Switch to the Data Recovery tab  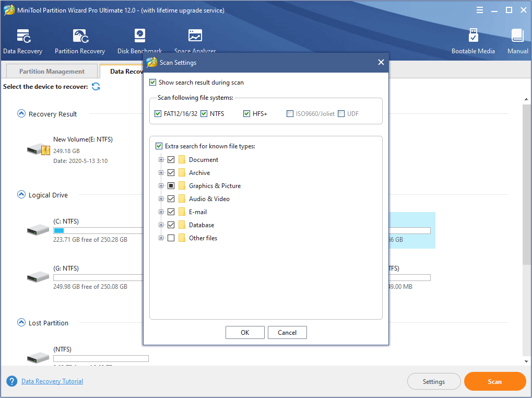pos(122,71)
